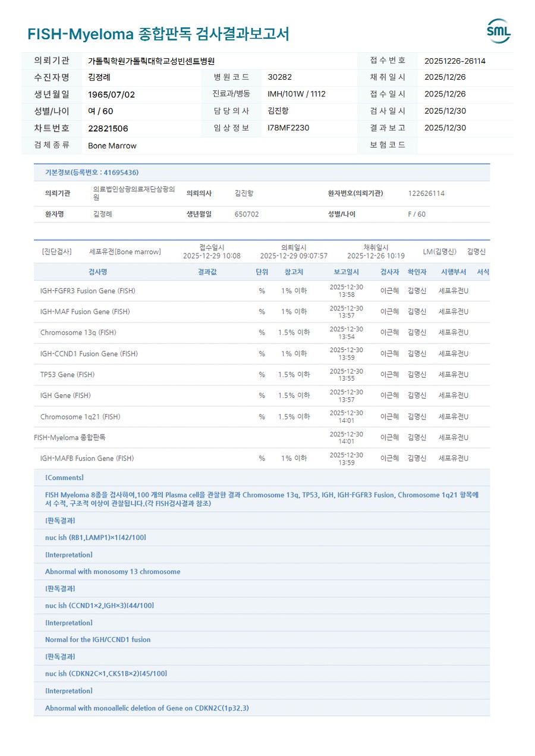The image size is (535, 756).
Task: Select birthdate 1965/07/02
Action: click(111, 94)
